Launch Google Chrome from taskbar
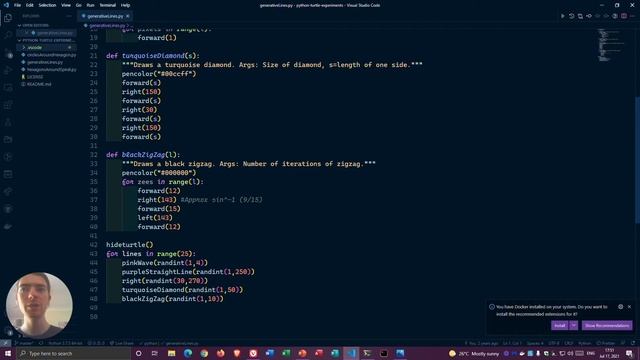Viewport: 640px width, 360px height. point(204,353)
